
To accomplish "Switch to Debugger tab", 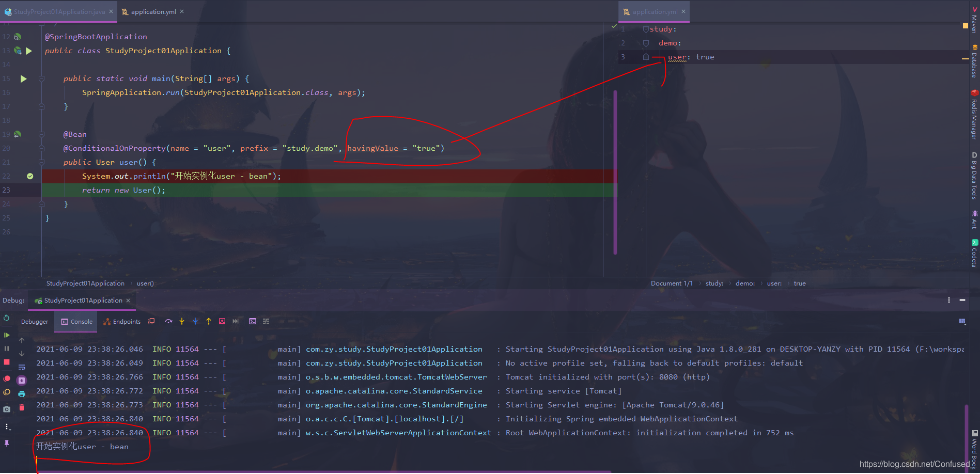I will click(35, 322).
